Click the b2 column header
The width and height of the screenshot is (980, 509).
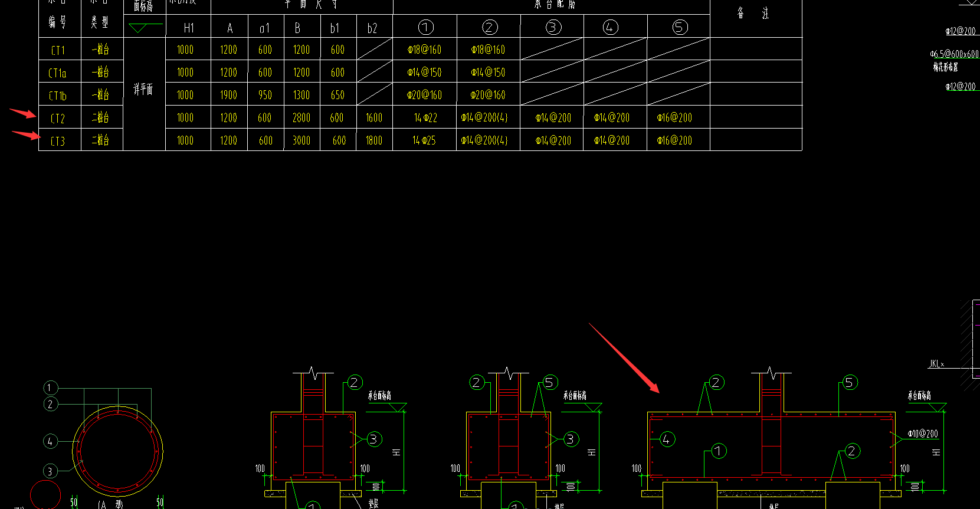[372, 28]
